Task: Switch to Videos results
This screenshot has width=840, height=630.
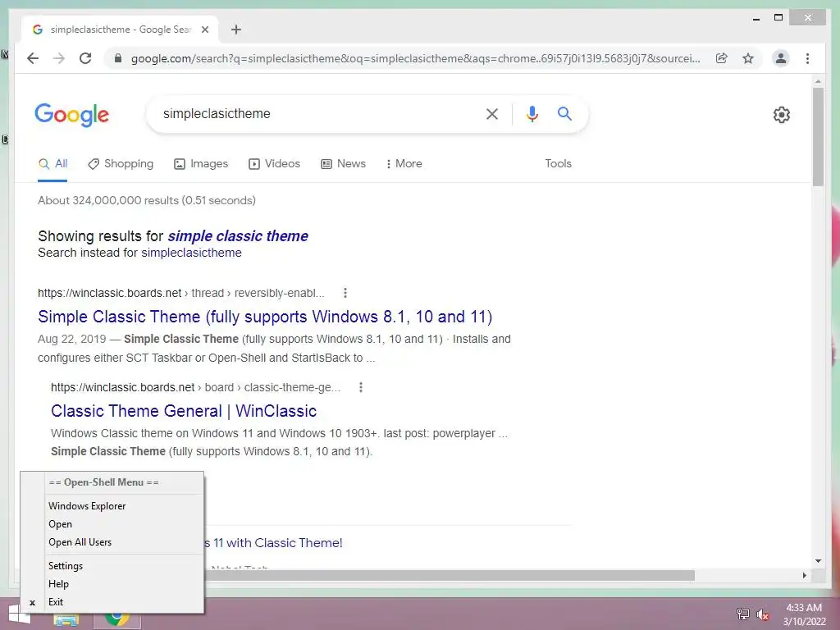Action: pyautogui.click(x=274, y=163)
